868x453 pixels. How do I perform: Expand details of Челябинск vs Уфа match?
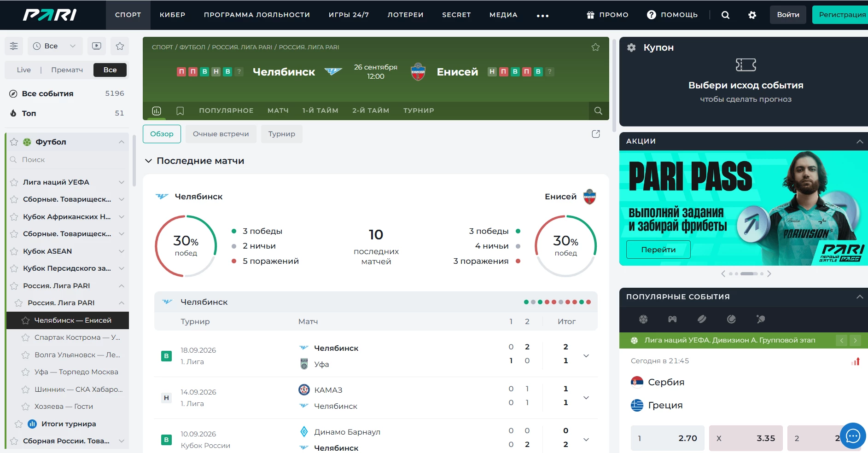coord(586,355)
